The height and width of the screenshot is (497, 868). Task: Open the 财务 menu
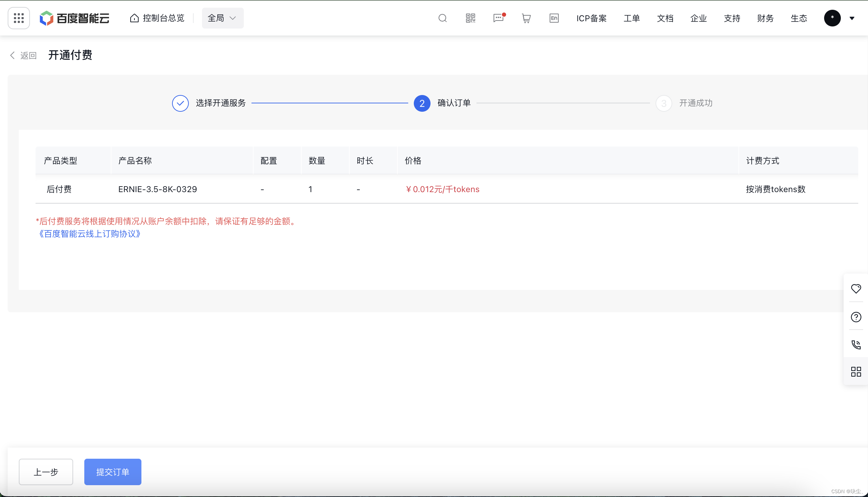766,18
